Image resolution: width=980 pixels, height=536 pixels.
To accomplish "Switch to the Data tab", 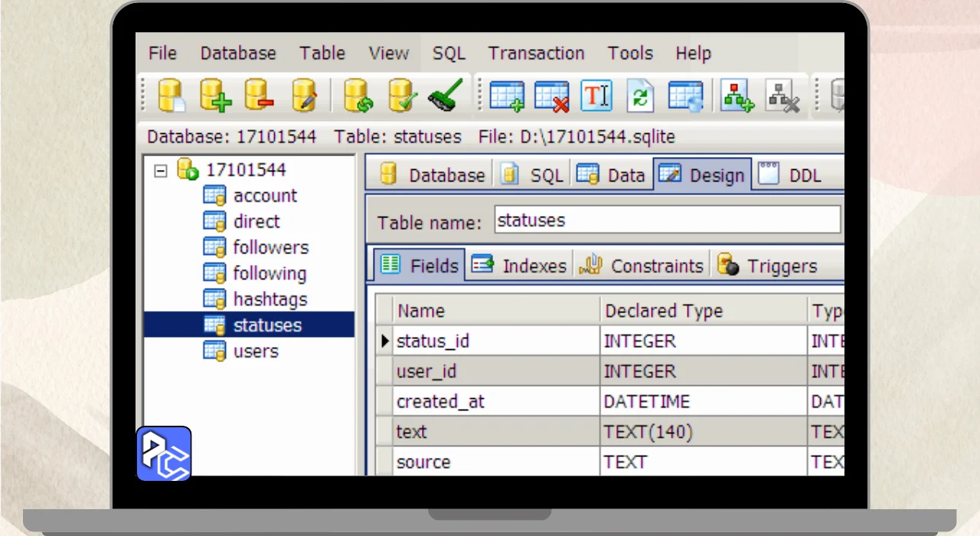I will (611, 175).
